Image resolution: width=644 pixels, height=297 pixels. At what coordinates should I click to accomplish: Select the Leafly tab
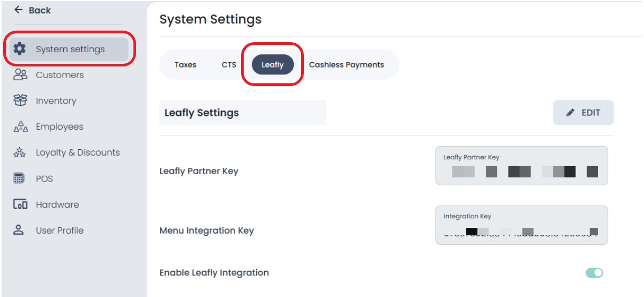pyautogui.click(x=273, y=65)
